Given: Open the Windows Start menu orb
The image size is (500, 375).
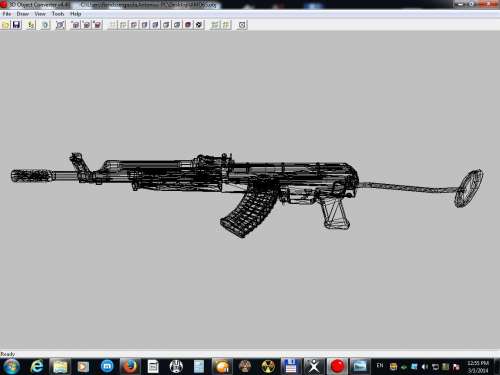Looking at the screenshot, I should [x=11, y=367].
